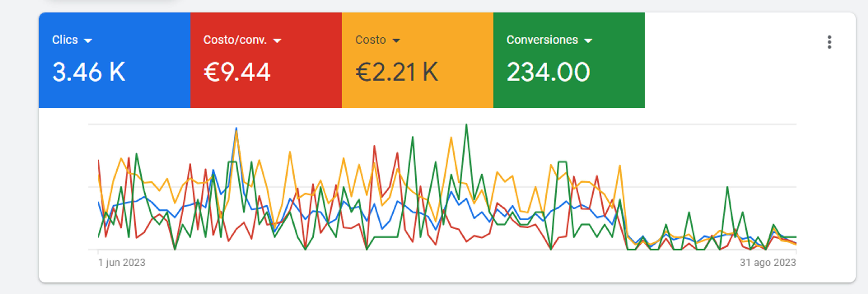This screenshot has height=294, width=868.
Task: Expand the Costo metric dropdown arrow
Action: point(396,41)
